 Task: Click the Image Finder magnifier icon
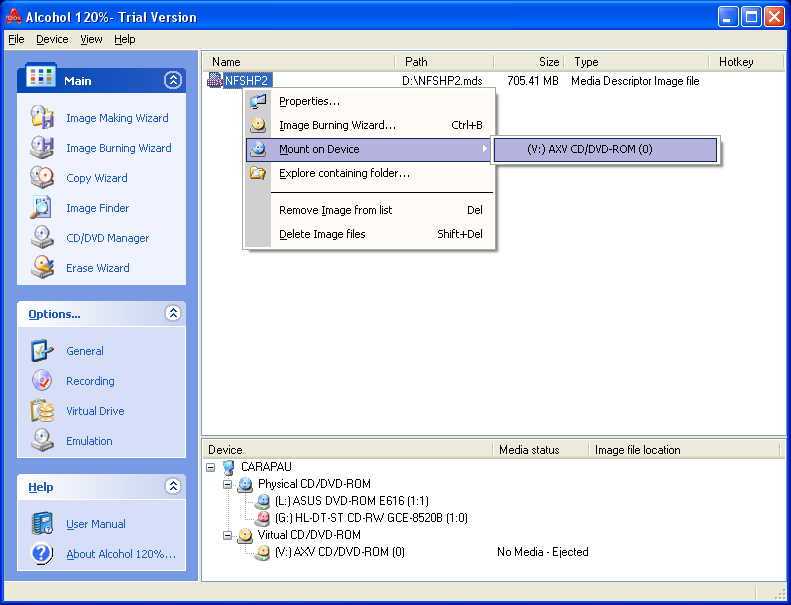(42, 208)
